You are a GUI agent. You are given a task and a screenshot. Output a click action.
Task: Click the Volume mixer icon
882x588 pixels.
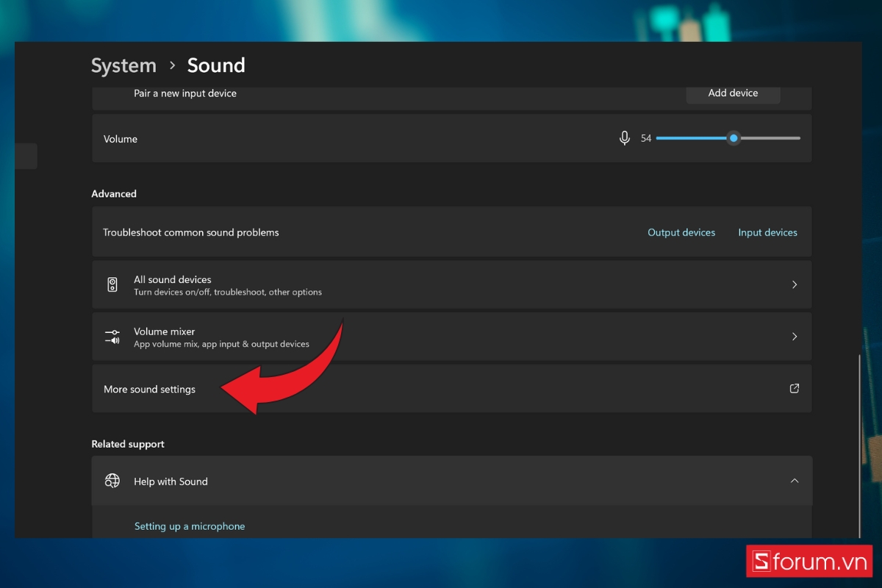(x=112, y=337)
